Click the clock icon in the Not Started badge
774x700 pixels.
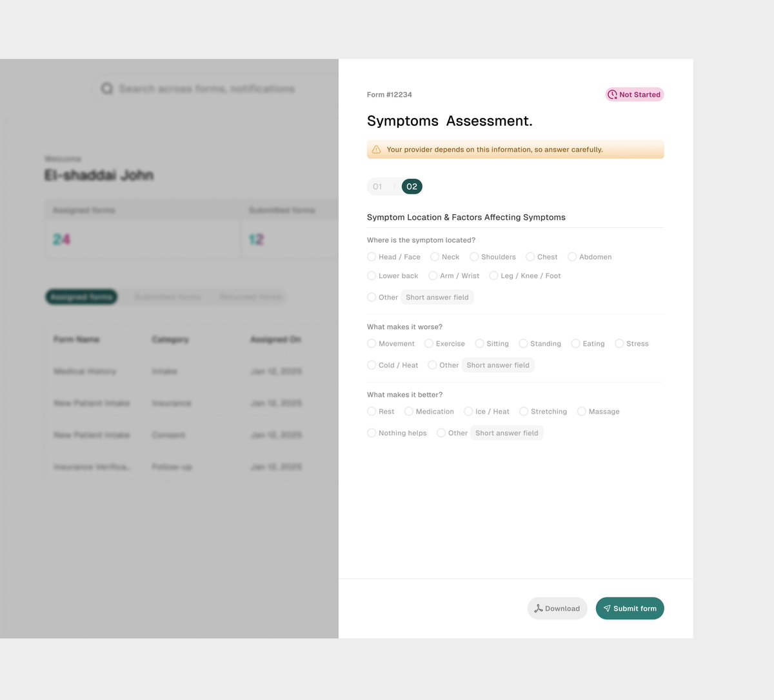point(613,94)
